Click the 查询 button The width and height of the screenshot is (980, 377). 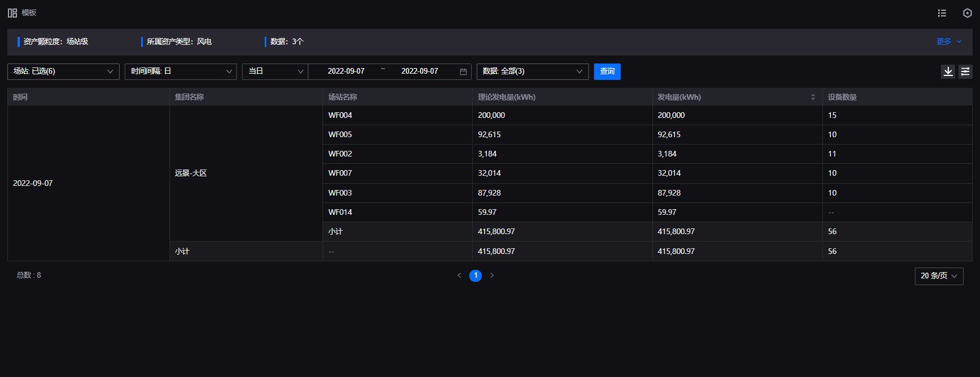coord(607,71)
